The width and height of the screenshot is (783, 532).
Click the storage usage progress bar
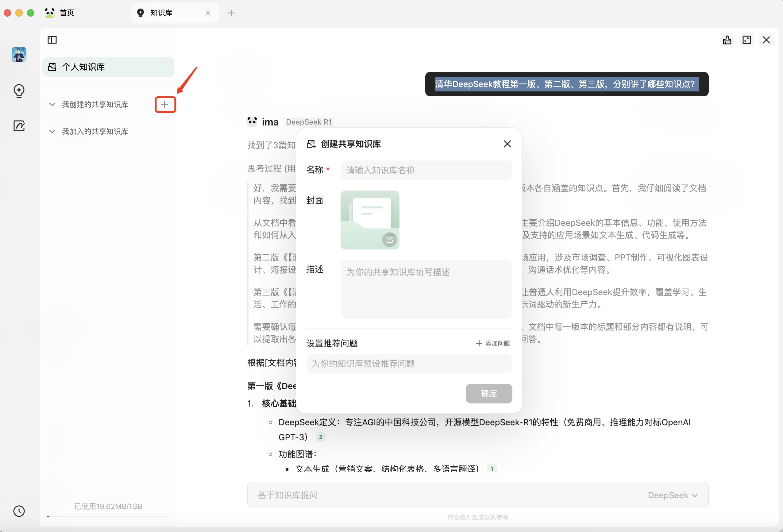click(x=108, y=516)
